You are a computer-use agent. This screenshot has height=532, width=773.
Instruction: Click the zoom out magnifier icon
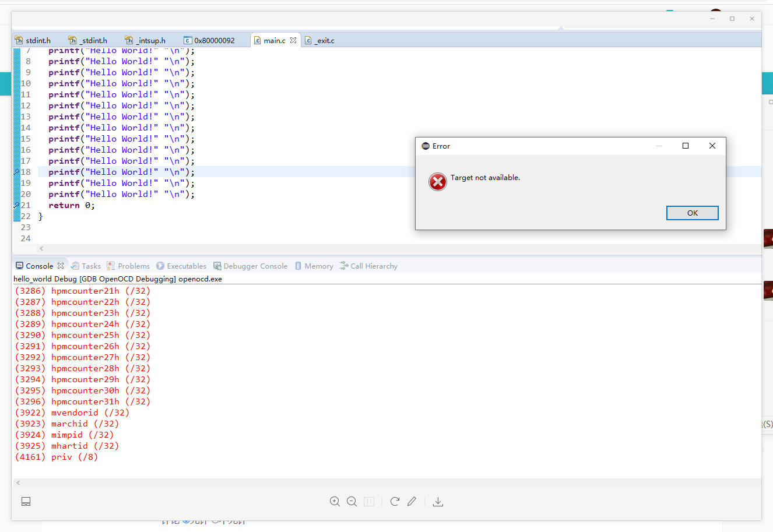352,502
